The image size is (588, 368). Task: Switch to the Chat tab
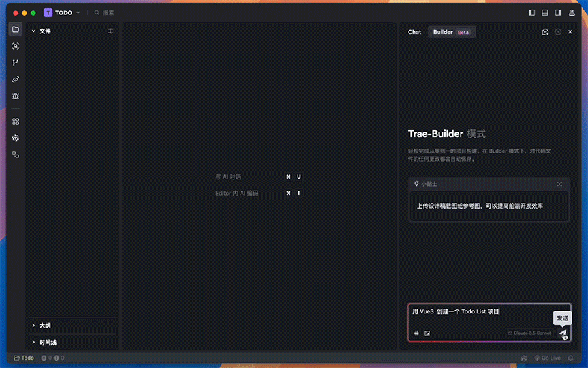(414, 32)
